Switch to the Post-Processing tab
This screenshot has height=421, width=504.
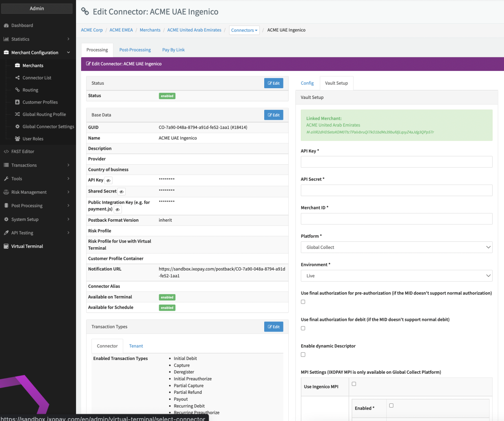(x=135, y=50)
